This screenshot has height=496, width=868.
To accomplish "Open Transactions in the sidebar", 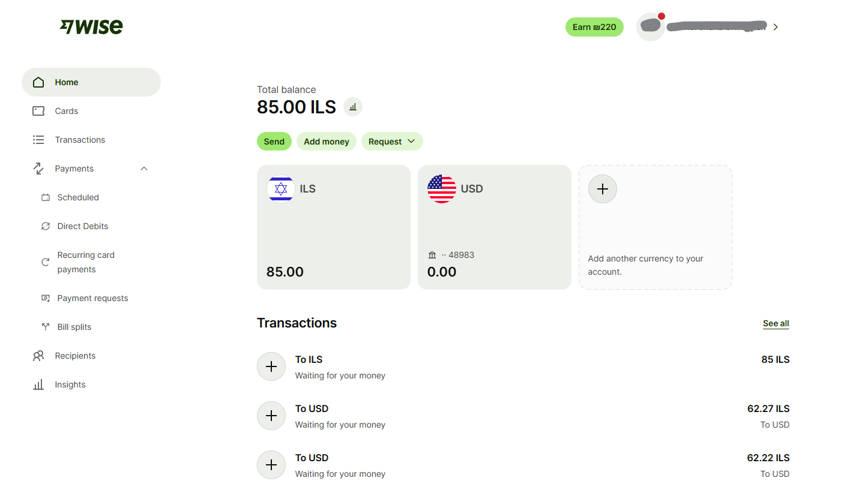I will click(80, 140).
